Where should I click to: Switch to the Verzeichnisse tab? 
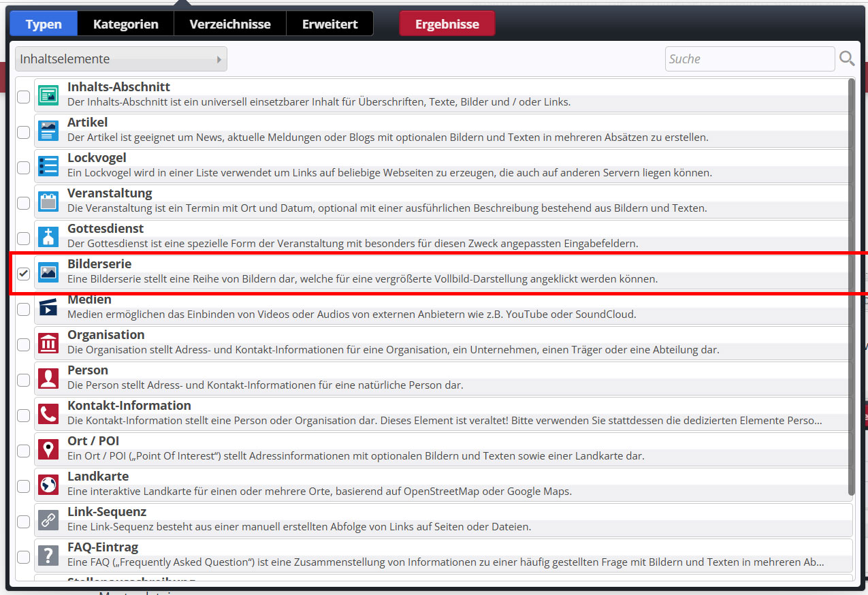coord(230,24)
